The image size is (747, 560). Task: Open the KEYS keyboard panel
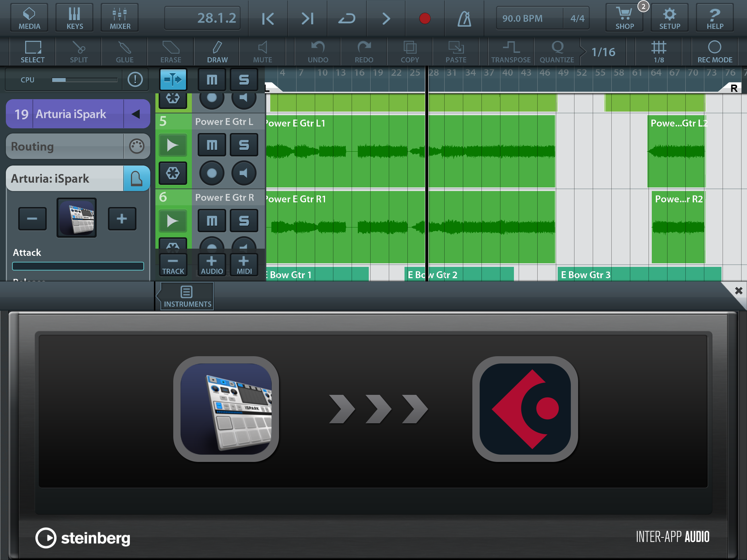click(x=74, y=17)
